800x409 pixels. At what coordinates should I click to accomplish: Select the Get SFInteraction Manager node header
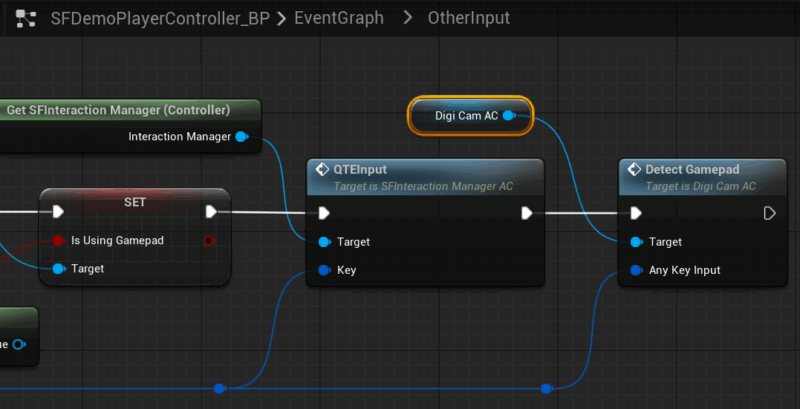118,109
